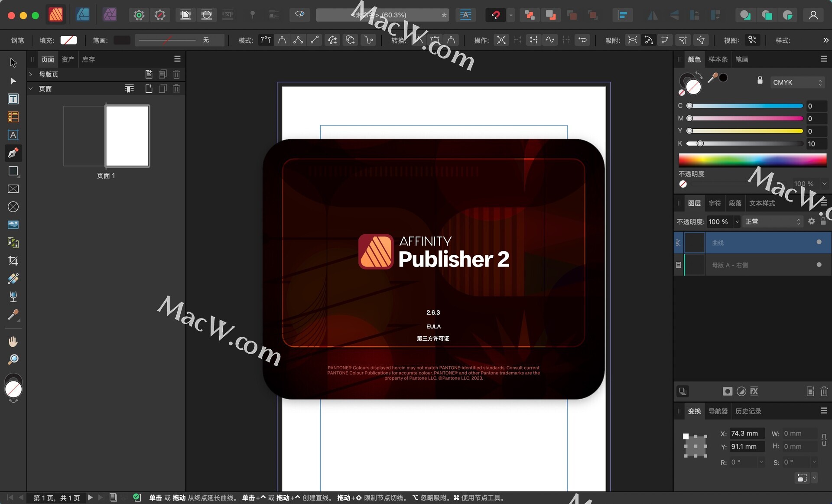Viewport: 832px width, 504px height.
Task: Select the Table tool
Action: [x=13, y=117]
